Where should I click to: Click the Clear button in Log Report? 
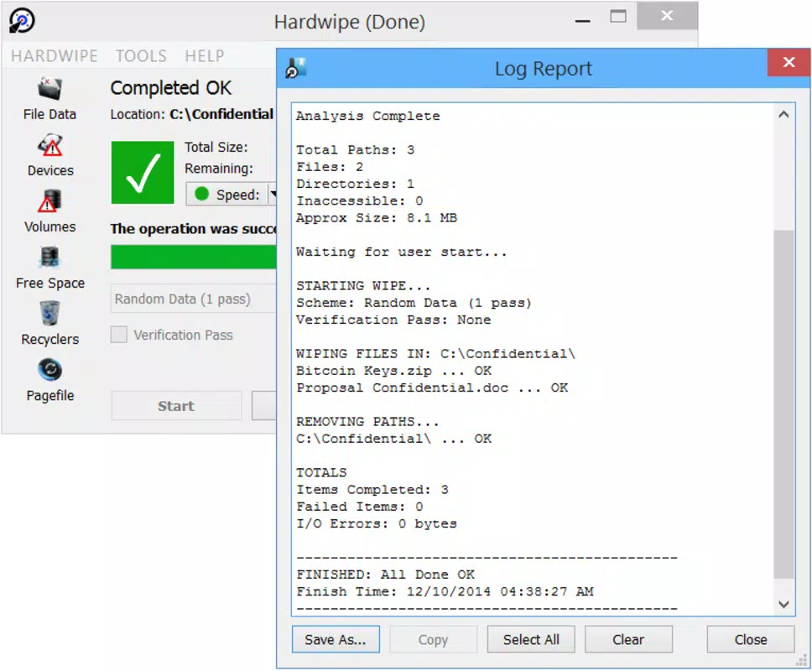(x=628, y=639)
